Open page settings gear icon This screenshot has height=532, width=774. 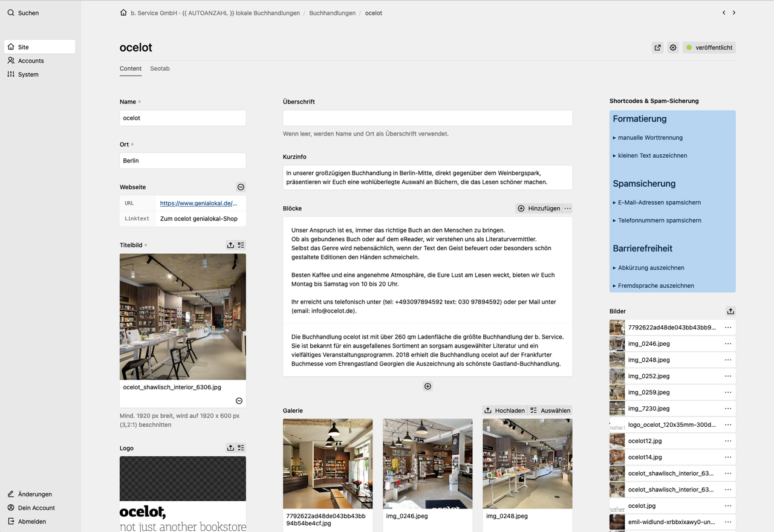[x=673, y=48]
